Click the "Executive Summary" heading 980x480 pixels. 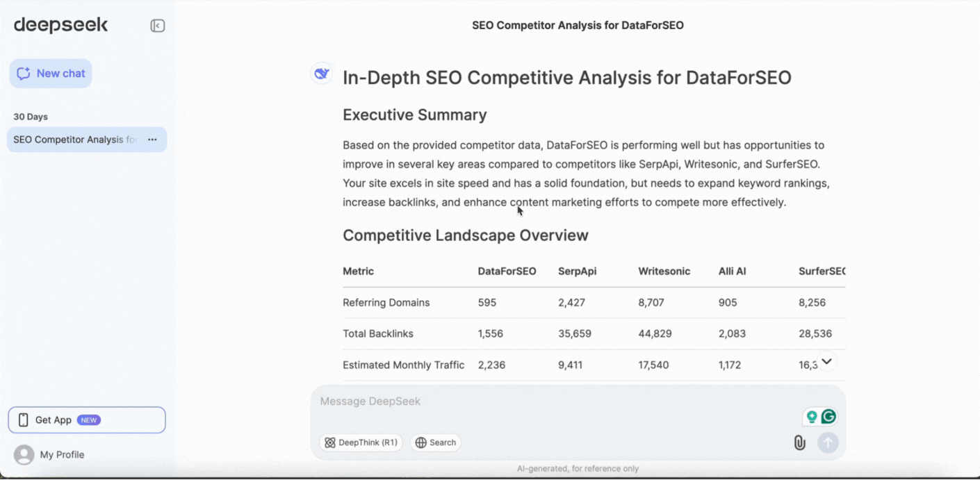pos(415,115)
